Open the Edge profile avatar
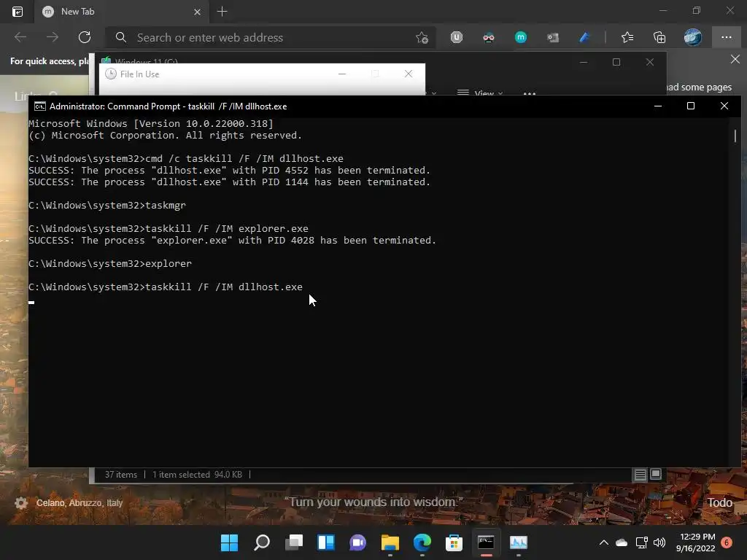Screen dimensions: 747x560 693,37
